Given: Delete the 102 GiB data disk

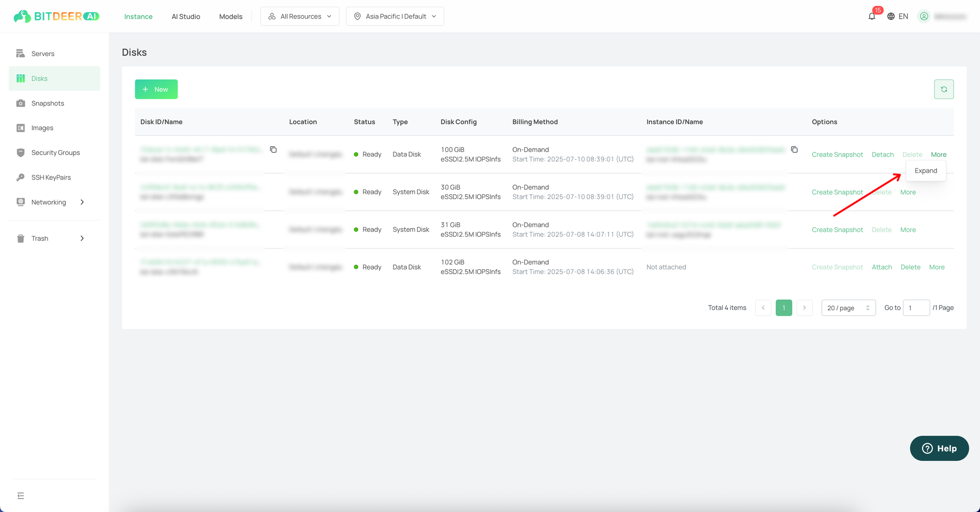Looking at the screenshot, I should coord(910,267).
